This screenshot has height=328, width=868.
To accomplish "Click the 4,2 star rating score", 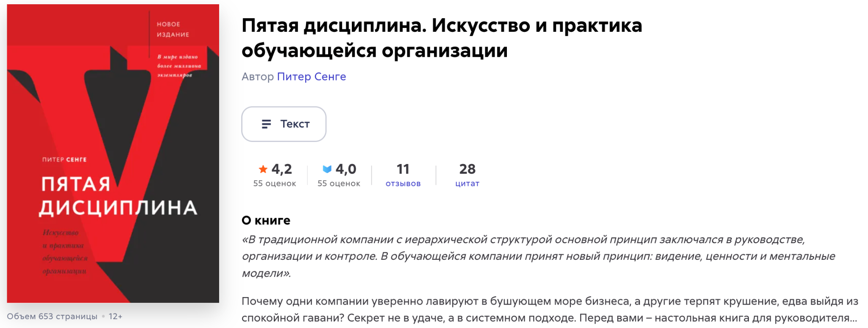I will (x=281, y=169).
